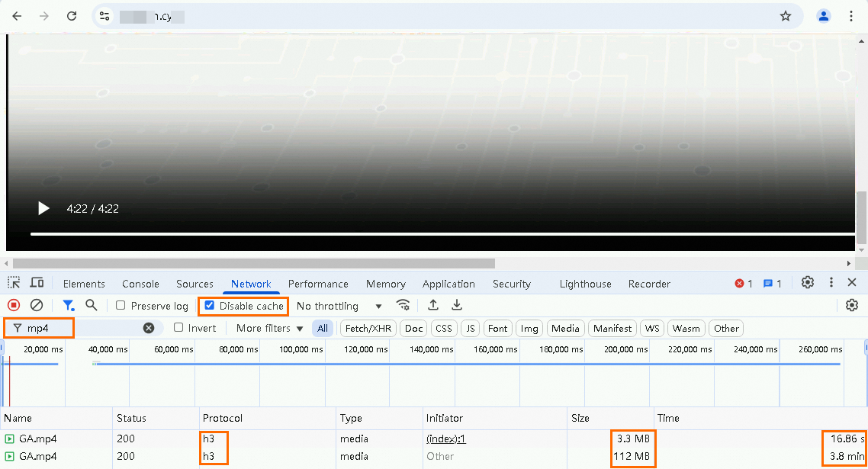Open DevTools settings gear
This screenshot has width=868, height=469.
point(808,282)
